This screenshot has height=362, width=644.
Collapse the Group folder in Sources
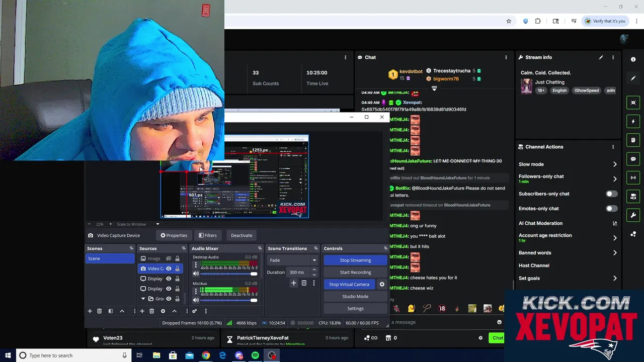point(143,299)
